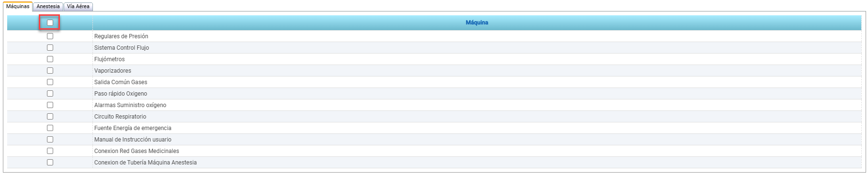Check the Manual de Instrucción usuario checkbox
The width and height of the screenshot is (868, 175).
[50, 139]
